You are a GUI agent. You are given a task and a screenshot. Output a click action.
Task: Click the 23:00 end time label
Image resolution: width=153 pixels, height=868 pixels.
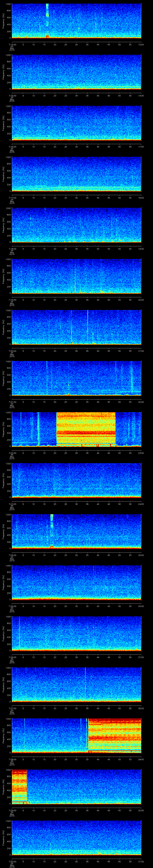(x=141, y=453)
